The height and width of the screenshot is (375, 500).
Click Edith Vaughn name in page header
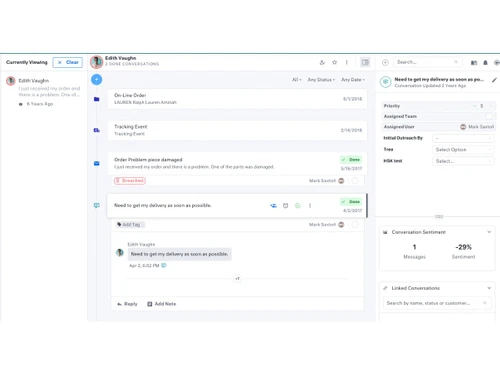[x=120, y=58]
